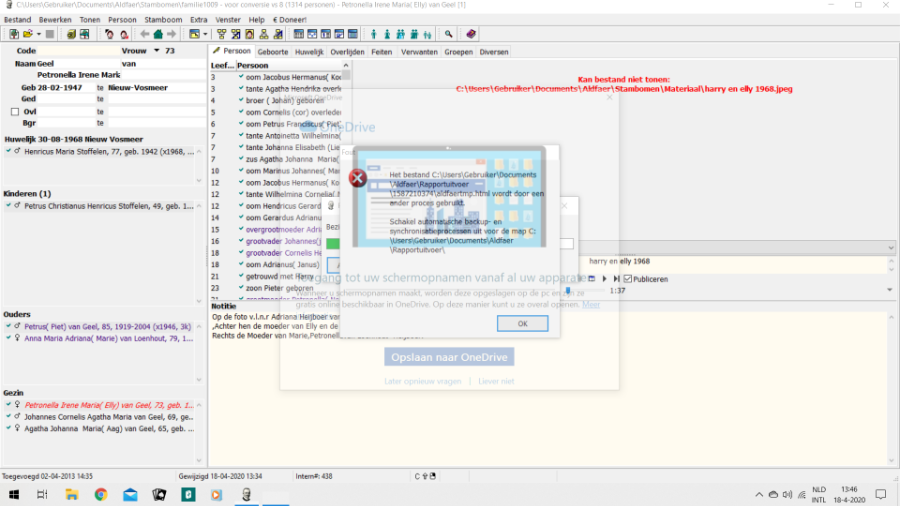This screenshot has height=506, width=900.
Task: Click the Liever niet link
Action: point(495,381)
